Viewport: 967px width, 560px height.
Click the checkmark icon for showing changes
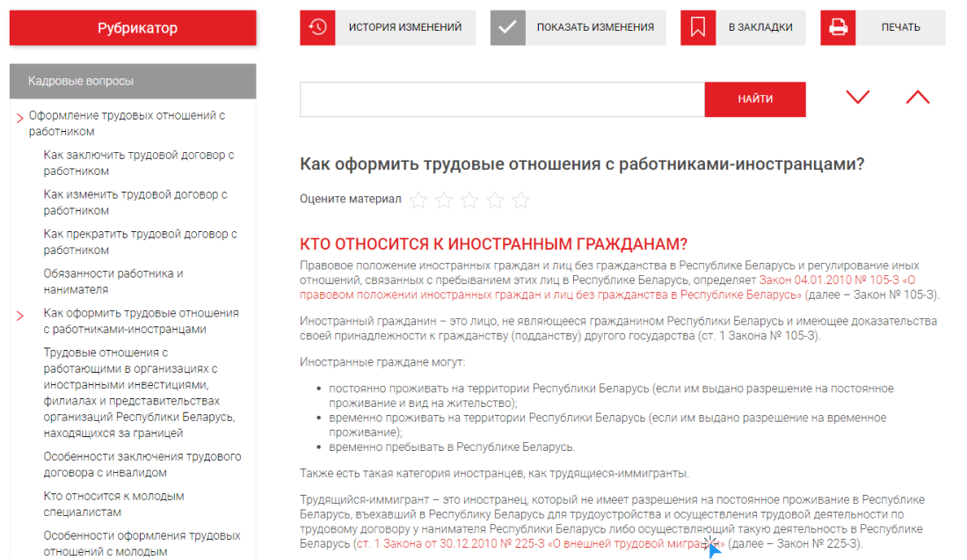pos(507,27)
